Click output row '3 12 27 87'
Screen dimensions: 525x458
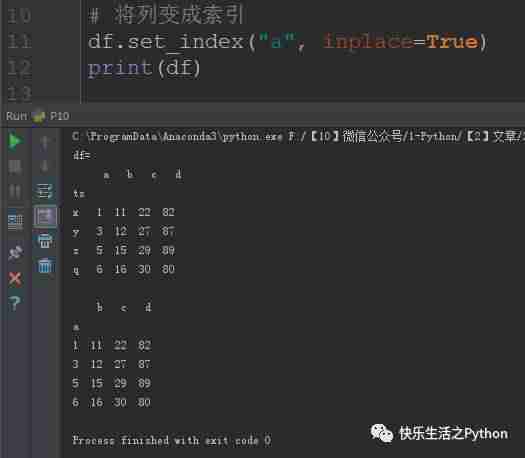click(112, 364)
